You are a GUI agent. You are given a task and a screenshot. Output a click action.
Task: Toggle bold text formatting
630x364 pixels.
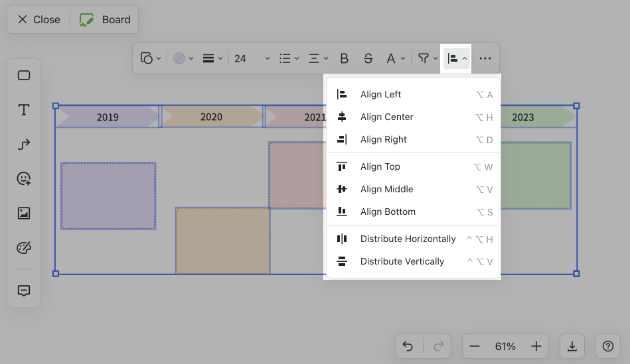(x=344, y=58)
